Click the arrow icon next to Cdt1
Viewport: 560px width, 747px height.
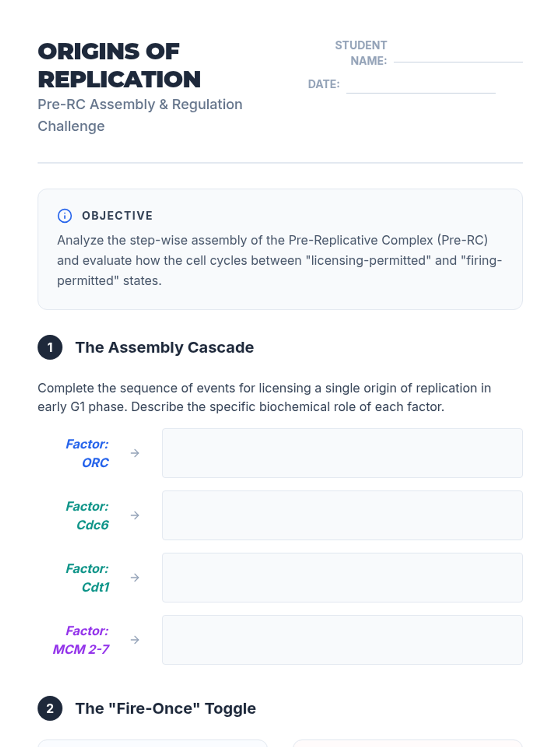point(135,578)
